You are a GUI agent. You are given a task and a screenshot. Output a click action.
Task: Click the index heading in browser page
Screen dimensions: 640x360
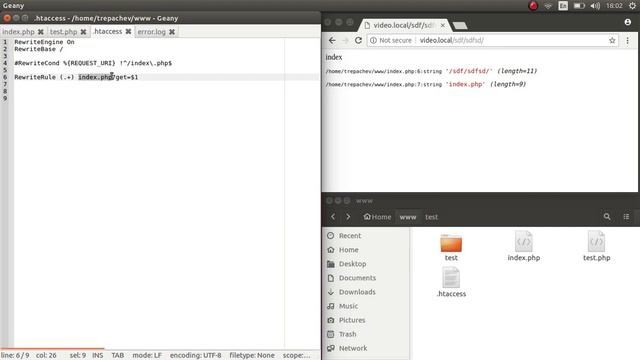(x=334, y=57)
